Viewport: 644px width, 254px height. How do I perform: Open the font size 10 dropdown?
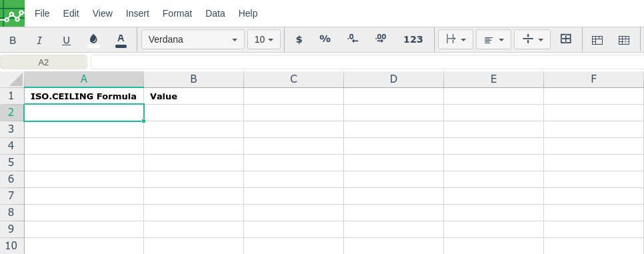tap(264, 39)
